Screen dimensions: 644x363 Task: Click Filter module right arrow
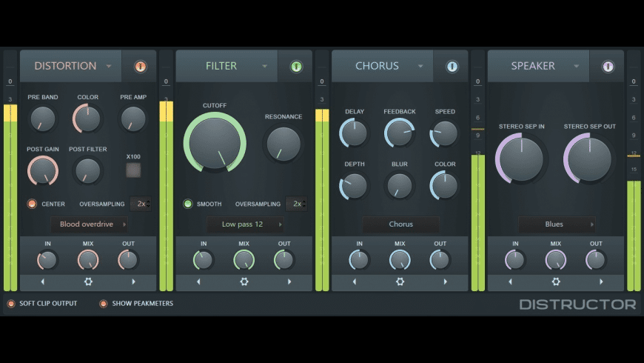[x=289, y=282]
